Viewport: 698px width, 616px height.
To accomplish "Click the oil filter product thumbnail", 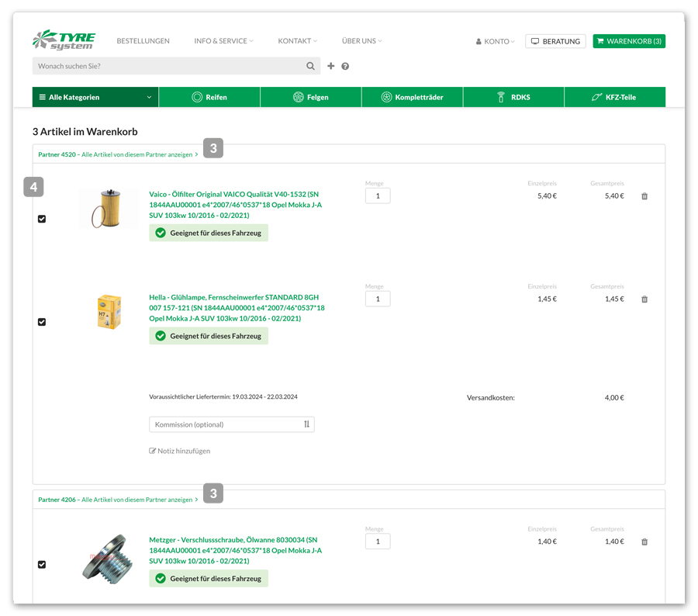I will click(107, 208).
